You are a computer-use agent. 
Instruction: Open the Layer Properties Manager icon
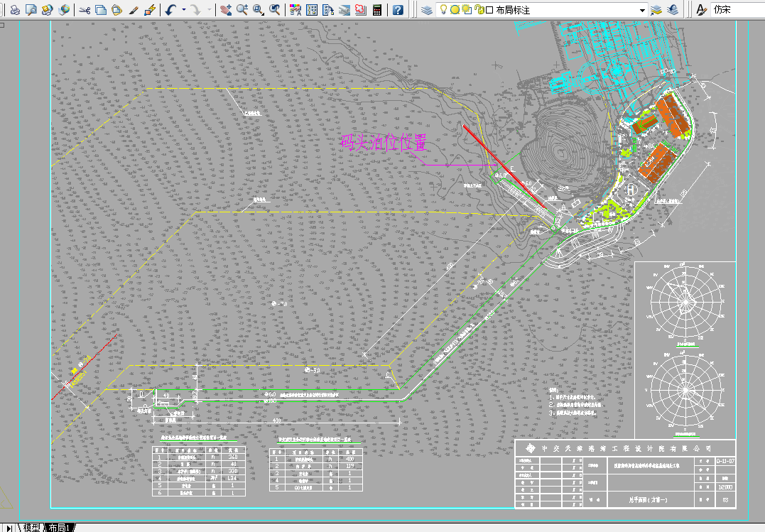(427, 10)
